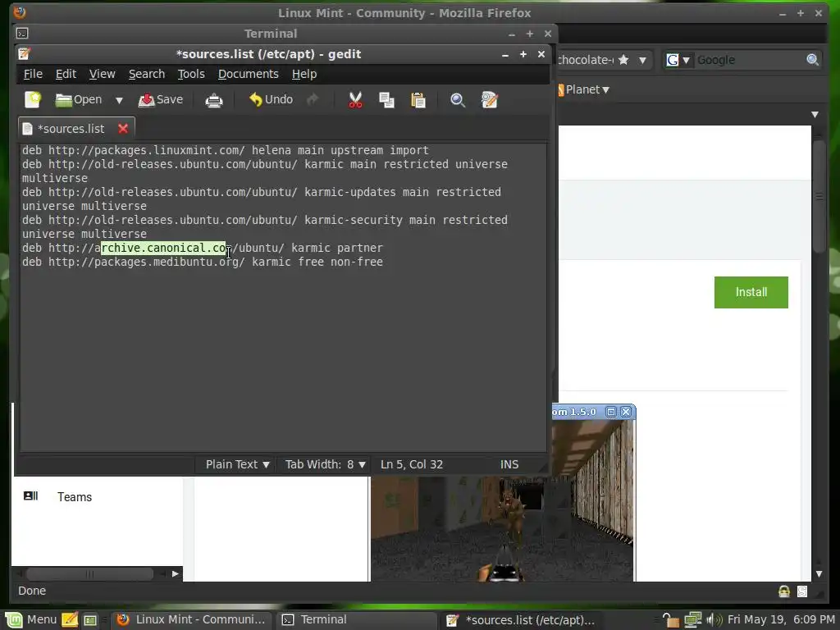The width and height of the screenshot is (840, 630).
Task: Click the game screenshot thumbnail
Action: (x=502, y=528)
